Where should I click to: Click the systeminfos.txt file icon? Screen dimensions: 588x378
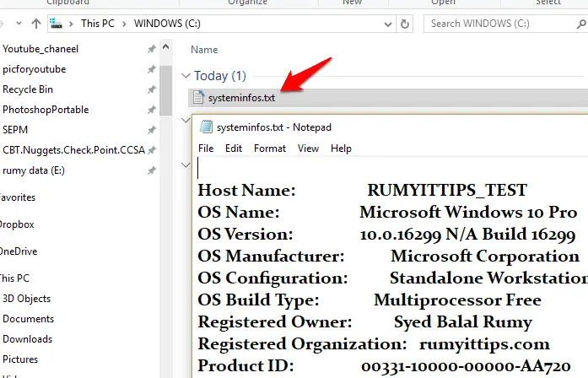(198, 98)
